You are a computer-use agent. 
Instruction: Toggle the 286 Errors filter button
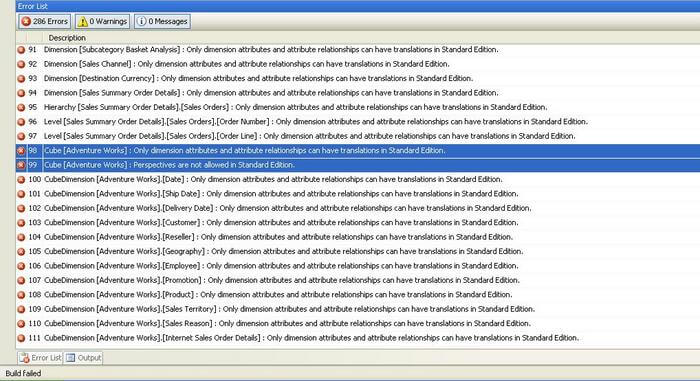[44, 21]
